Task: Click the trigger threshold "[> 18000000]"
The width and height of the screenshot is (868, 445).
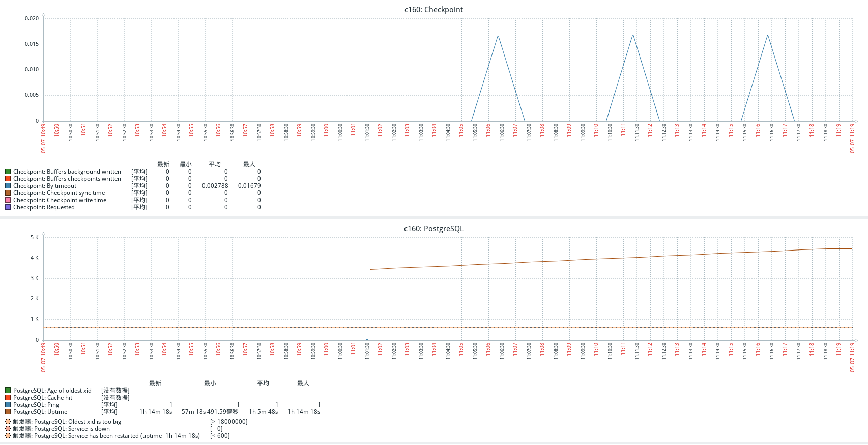Action: [x=229, y=422]
